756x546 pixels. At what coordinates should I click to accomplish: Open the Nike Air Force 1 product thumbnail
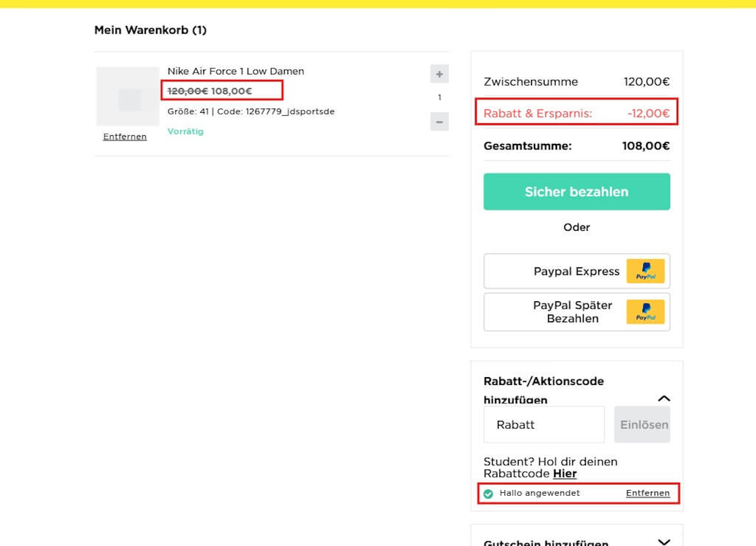[x=128, y=96]
